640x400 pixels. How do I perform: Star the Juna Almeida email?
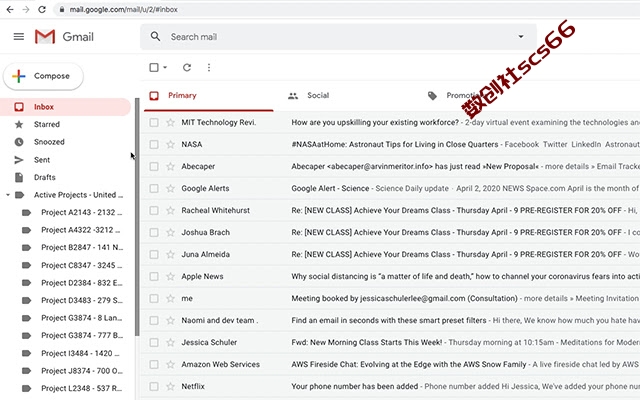171,255
